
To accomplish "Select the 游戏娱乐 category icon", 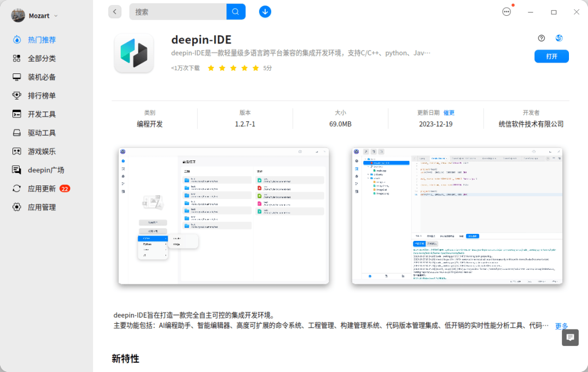I will [x=16, y=151].
